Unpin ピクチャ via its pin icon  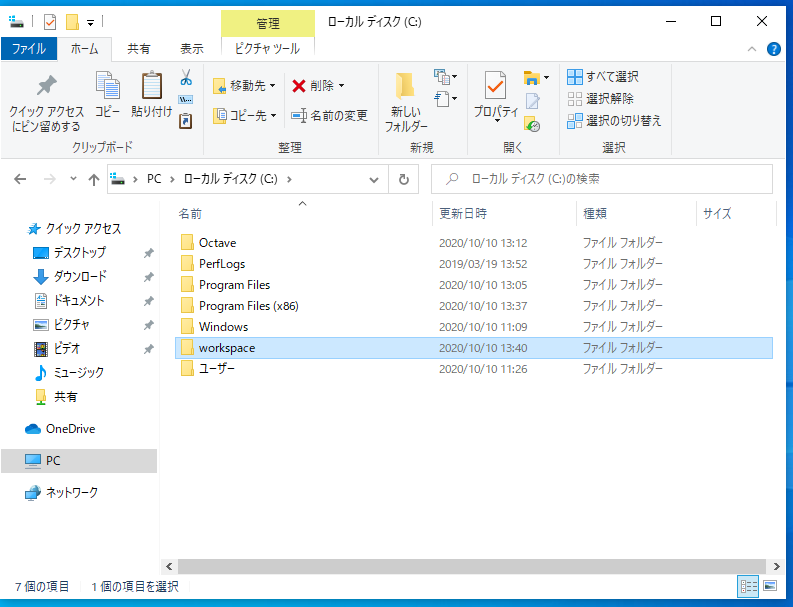tap(149, 325)
